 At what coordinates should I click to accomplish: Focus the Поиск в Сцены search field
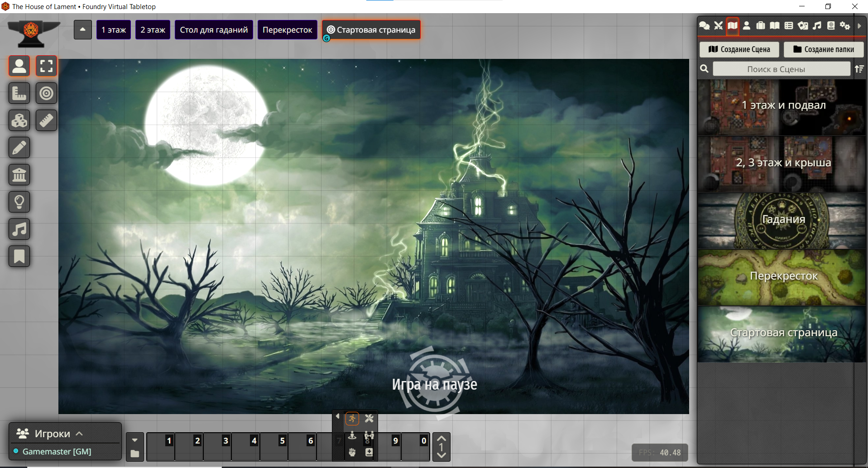(782, 69)
